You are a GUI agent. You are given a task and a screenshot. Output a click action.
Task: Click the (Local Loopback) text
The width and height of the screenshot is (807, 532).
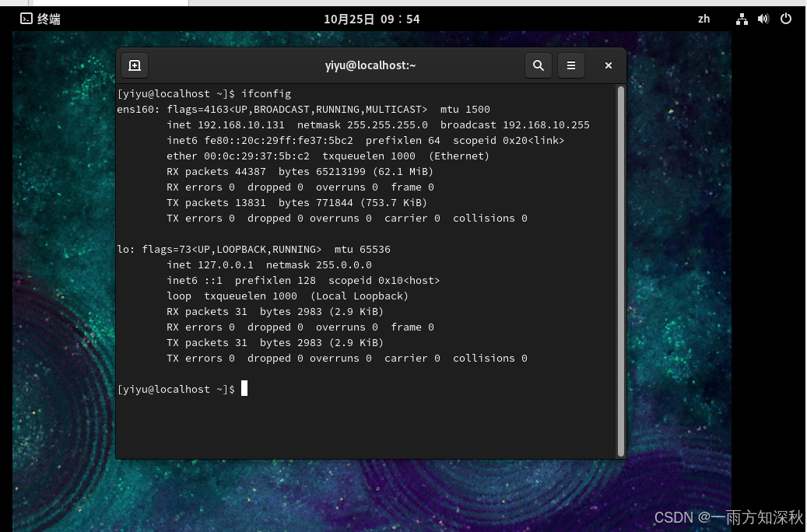point(360,296)
